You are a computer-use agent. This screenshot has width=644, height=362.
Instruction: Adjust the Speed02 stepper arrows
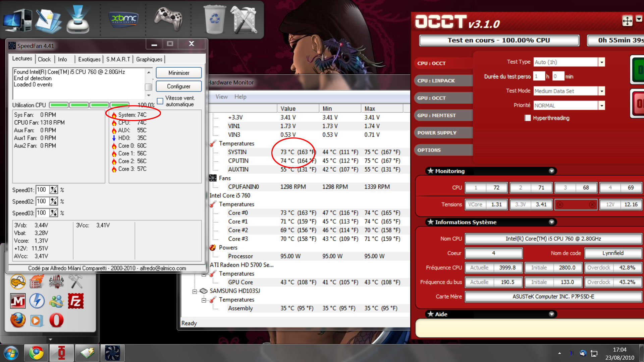tap(54, 201)
